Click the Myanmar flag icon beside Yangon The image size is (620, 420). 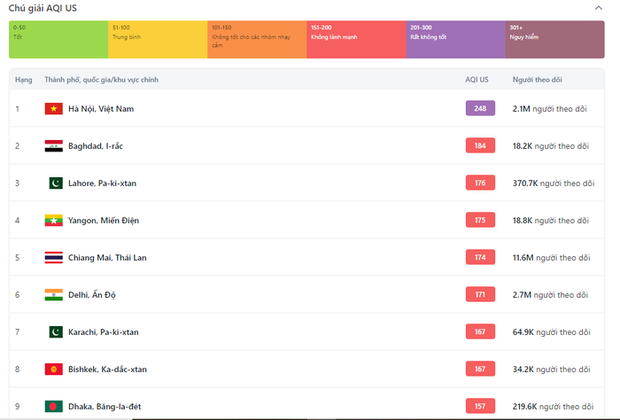pyautogui.click(x=54, y=220)
